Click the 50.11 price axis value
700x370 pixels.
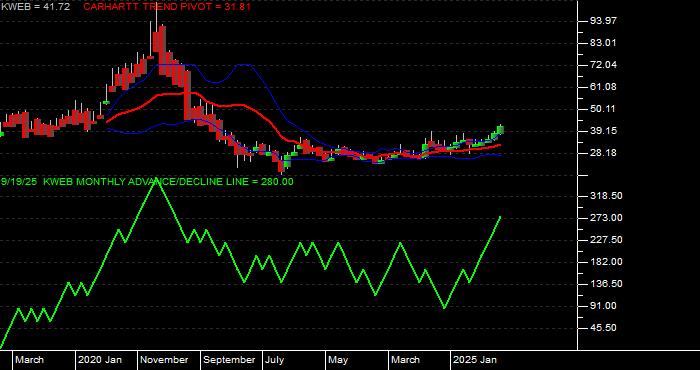point(603,109)
